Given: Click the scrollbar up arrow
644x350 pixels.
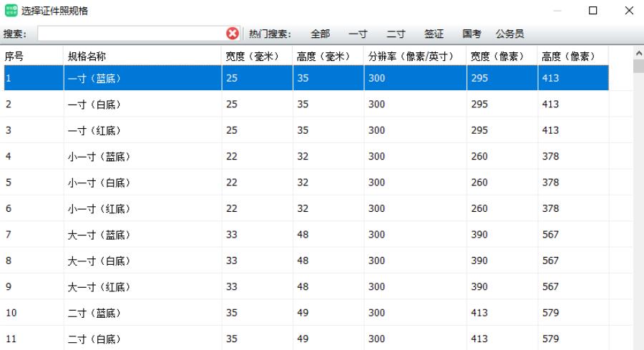Looking at the screenshot, I should click(x=639, y=53).
